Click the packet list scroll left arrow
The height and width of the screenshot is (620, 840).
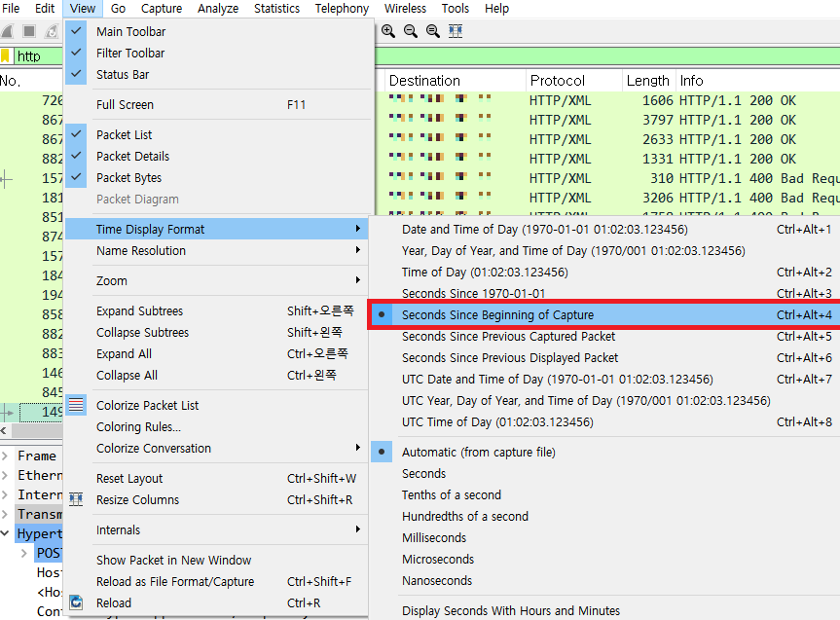[4, 430]
